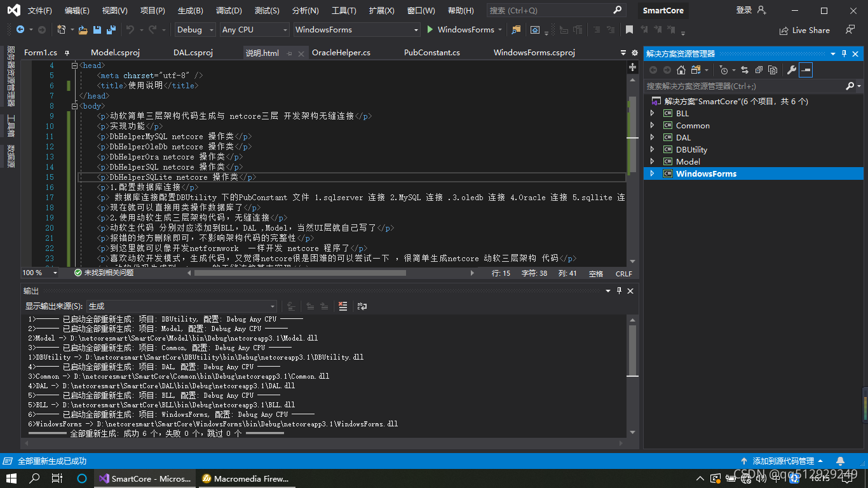Collapse the body tag outline in the editor
Viewport: 868px width, 488px height.
(x=75, y=106)
